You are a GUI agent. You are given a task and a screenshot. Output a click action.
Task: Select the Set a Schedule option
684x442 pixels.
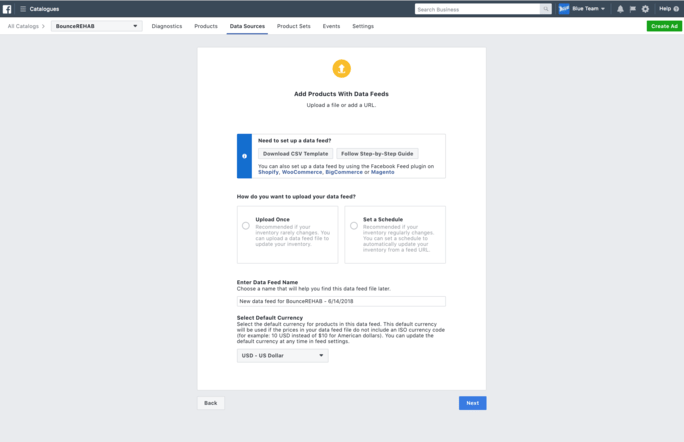pos(354,225)
